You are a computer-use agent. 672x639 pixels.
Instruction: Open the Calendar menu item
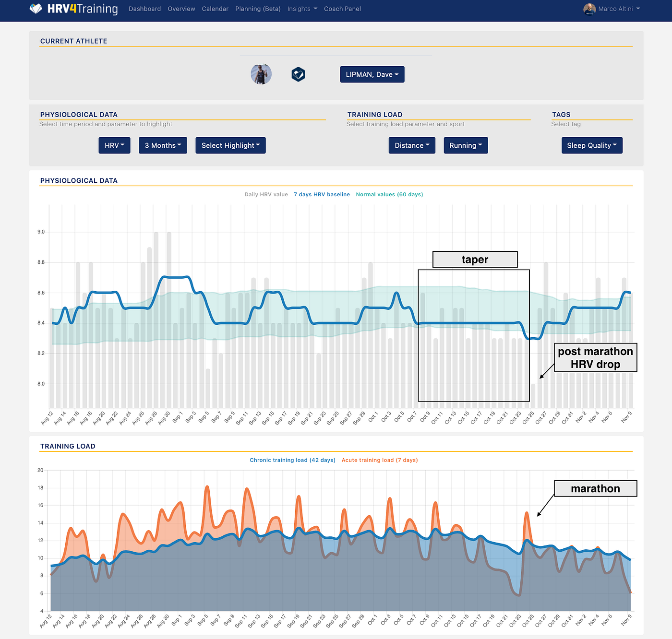215,9
